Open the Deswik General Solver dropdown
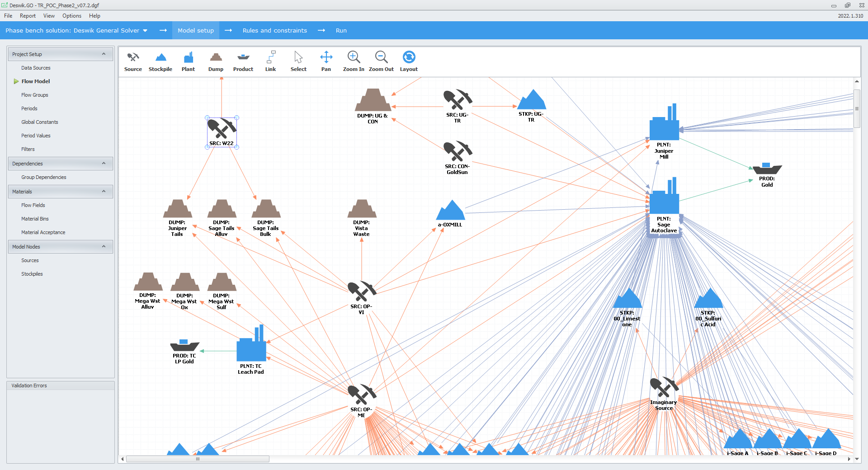This screenshot has height=470, width=868. click(145, 30)
